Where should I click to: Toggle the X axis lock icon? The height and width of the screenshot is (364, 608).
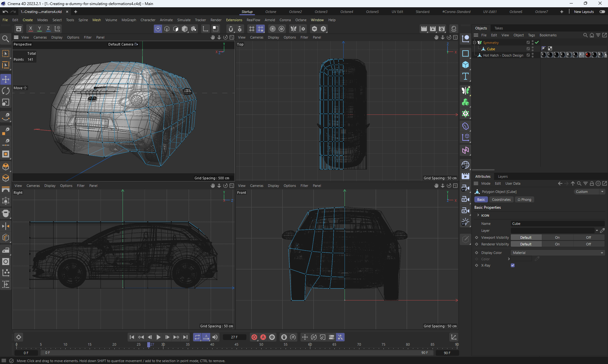pos(30,29)
